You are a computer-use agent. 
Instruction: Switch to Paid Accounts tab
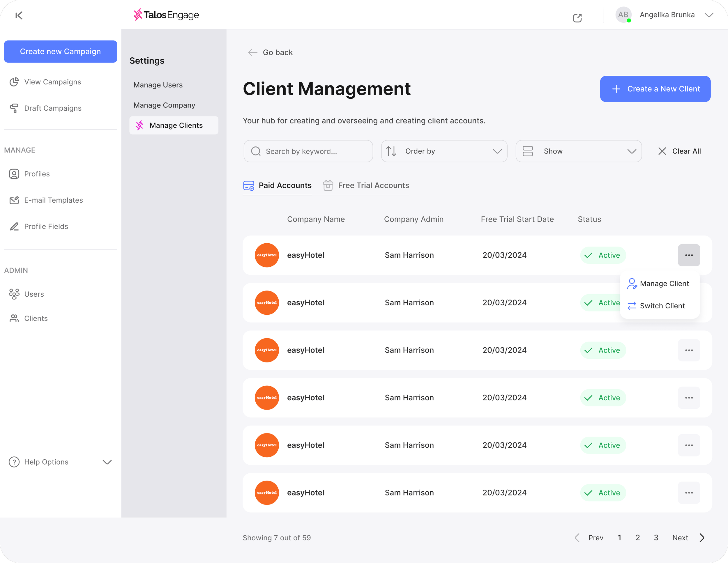(x=277, y=185)
